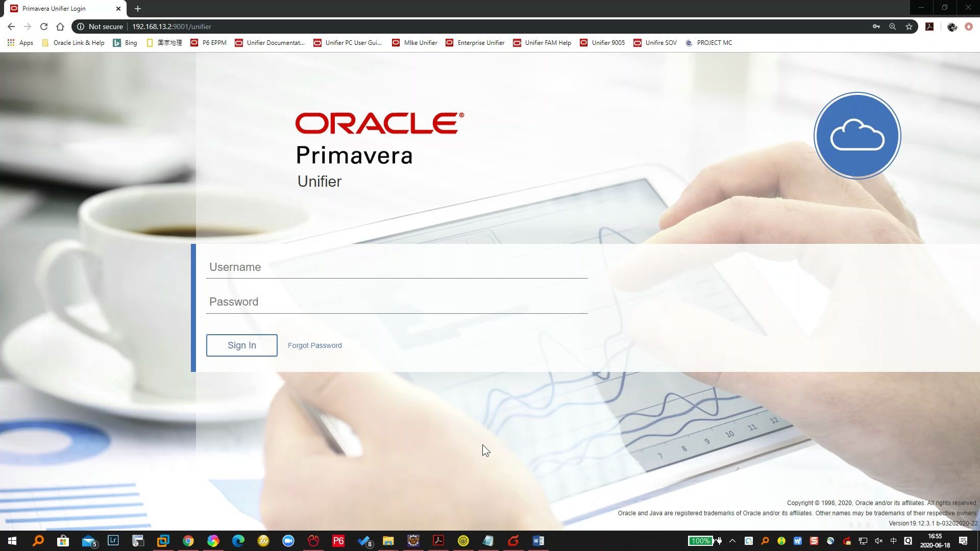Bookmark this page with the star
980x551 pixels.
(909, 27)
